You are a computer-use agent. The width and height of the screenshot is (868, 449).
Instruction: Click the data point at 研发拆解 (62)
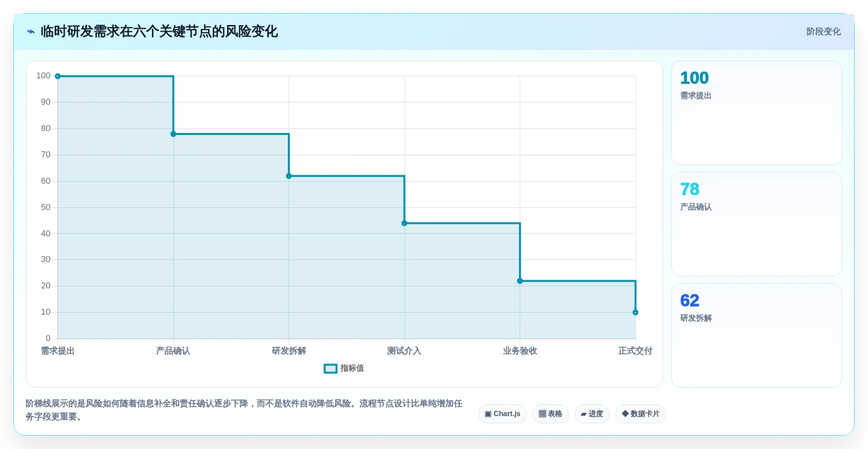[288, 176]
